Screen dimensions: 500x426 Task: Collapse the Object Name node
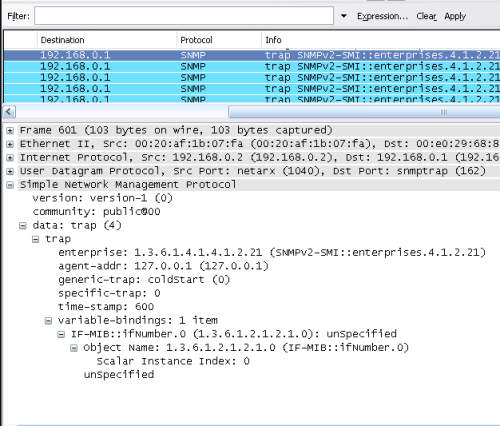pos(74,348)
